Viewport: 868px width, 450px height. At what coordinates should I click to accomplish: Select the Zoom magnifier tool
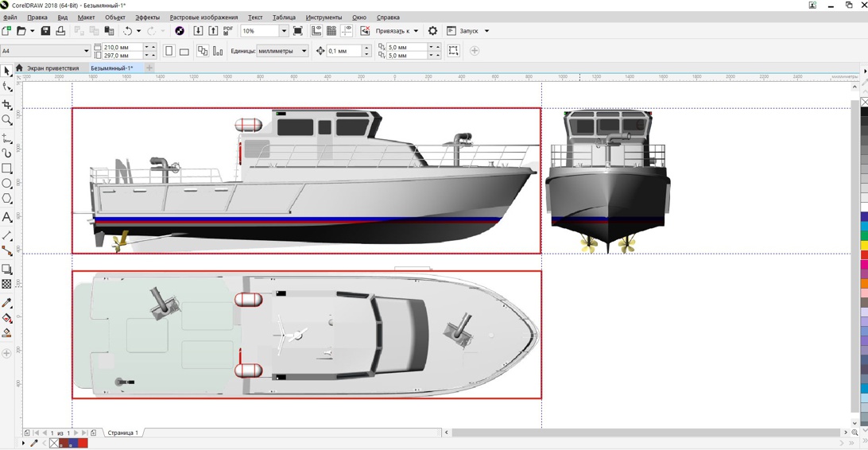click(x=7, y=120)
